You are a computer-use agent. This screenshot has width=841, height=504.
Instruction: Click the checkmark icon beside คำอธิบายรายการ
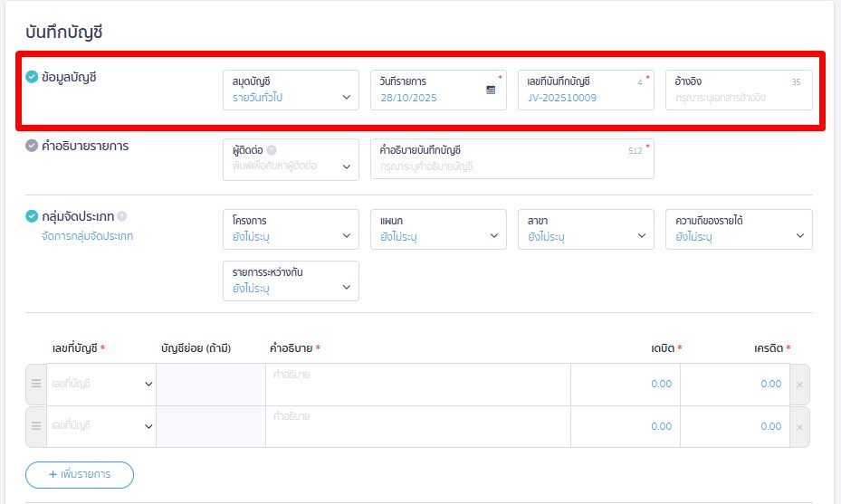coord(32,146)
